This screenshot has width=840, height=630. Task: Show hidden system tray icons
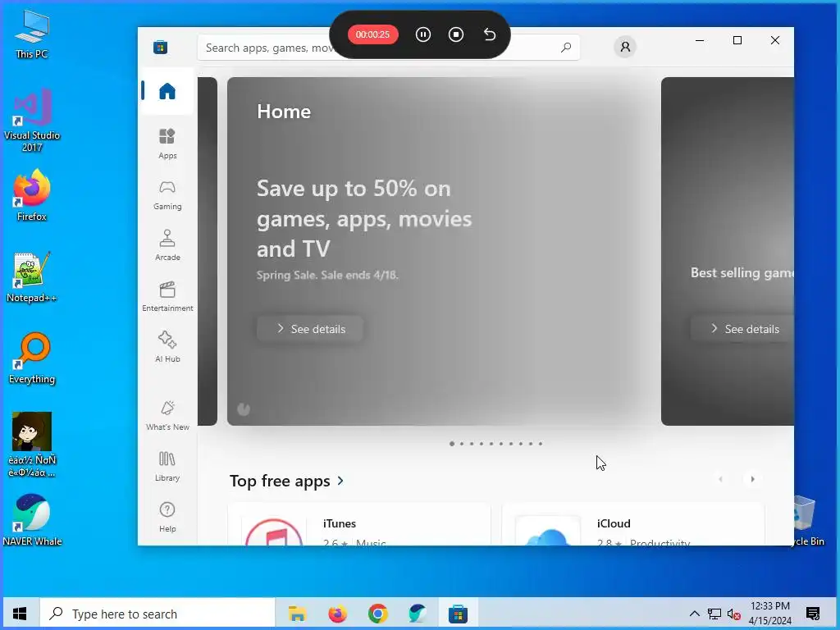[694, 614]
